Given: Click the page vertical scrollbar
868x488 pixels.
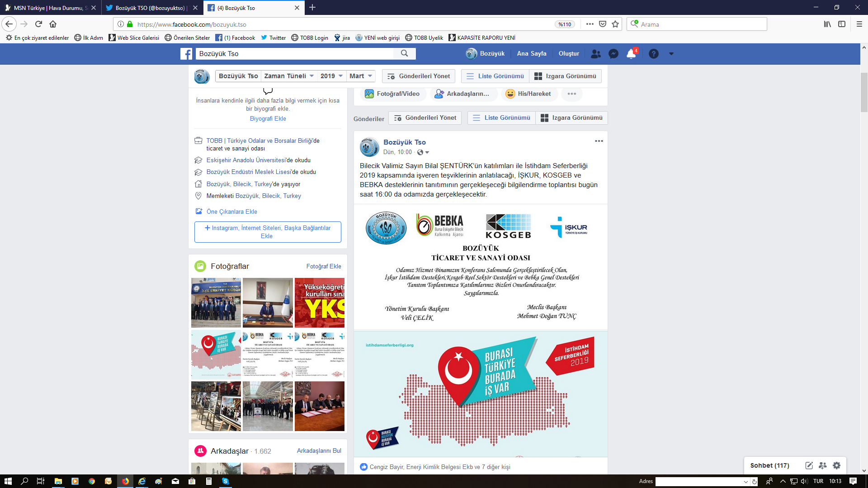Looking at the screenshot, I should (864, 92).
